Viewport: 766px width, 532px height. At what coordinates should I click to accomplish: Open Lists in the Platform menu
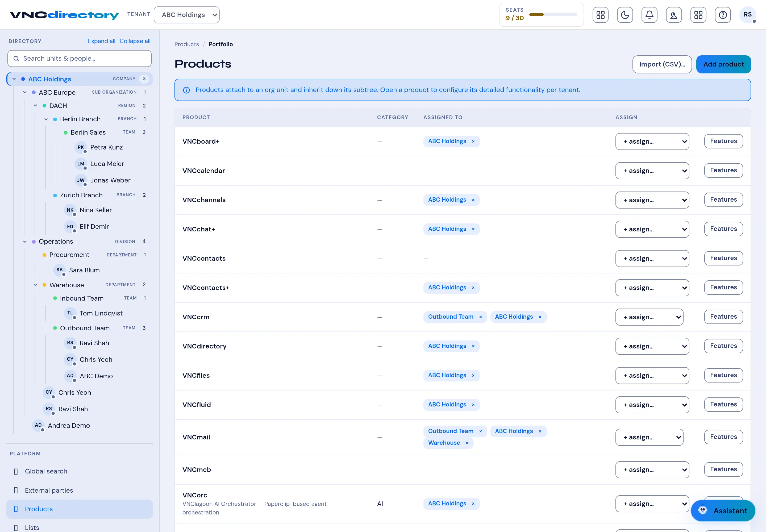(x=79, y=527)
